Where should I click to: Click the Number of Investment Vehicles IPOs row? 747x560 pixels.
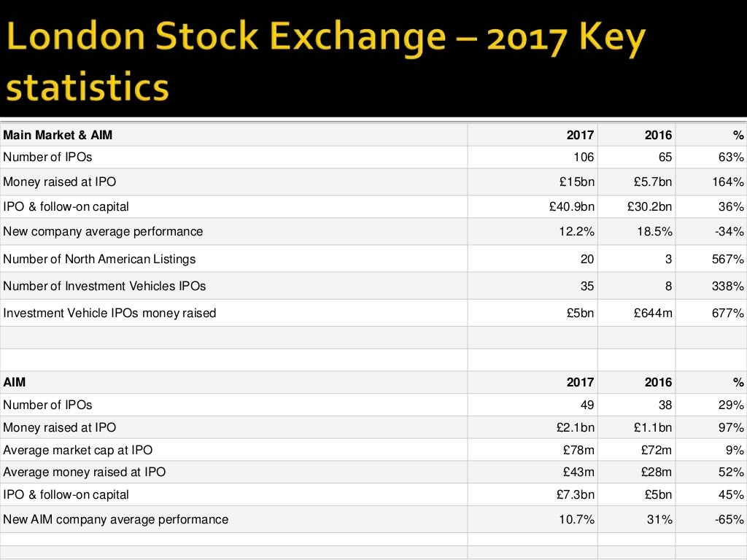pyautogui.click(x=373, y=286)
